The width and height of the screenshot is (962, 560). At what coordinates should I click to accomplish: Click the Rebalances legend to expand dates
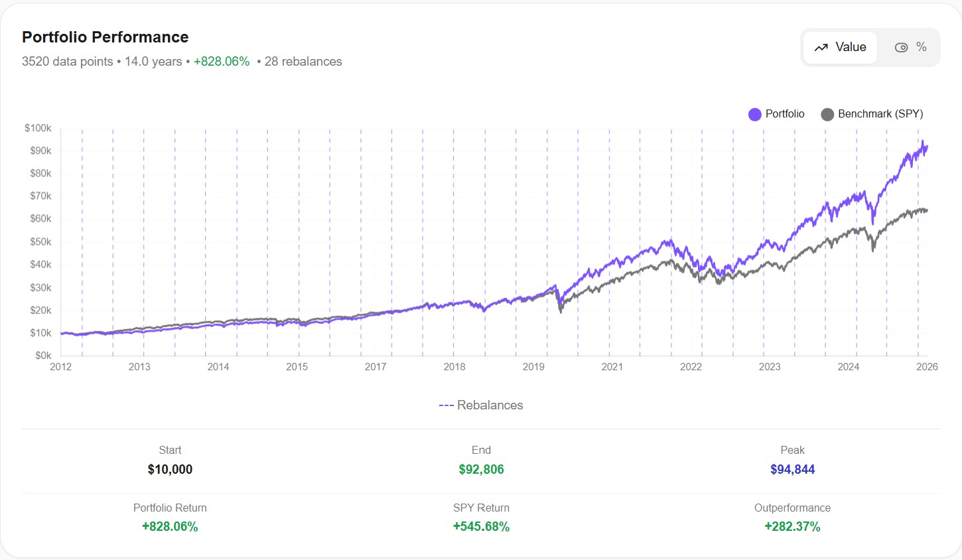coord(481,405)
